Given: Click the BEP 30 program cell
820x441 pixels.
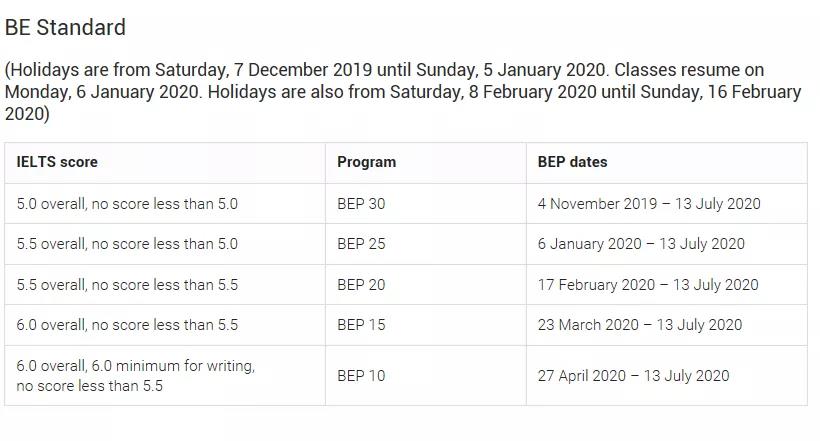Looking at the screenshot, I should (x=361, y=204).
